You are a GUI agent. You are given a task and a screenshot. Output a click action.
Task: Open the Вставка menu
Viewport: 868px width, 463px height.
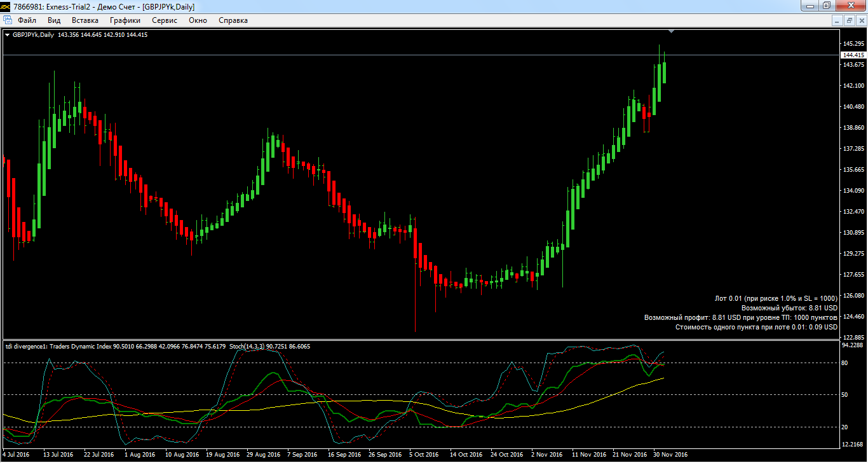pos(85,20)
